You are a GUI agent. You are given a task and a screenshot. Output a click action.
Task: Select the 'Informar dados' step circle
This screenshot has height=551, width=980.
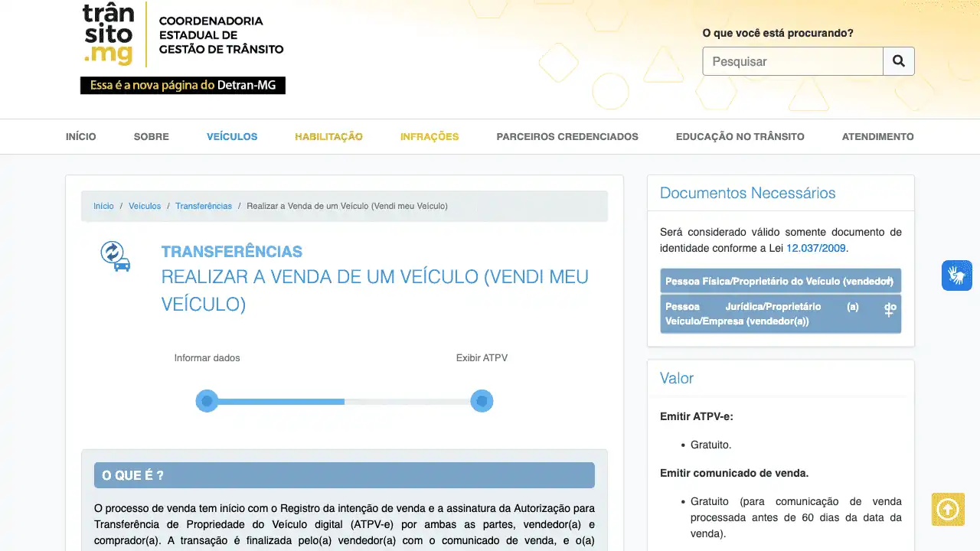[x=207, y=401]
